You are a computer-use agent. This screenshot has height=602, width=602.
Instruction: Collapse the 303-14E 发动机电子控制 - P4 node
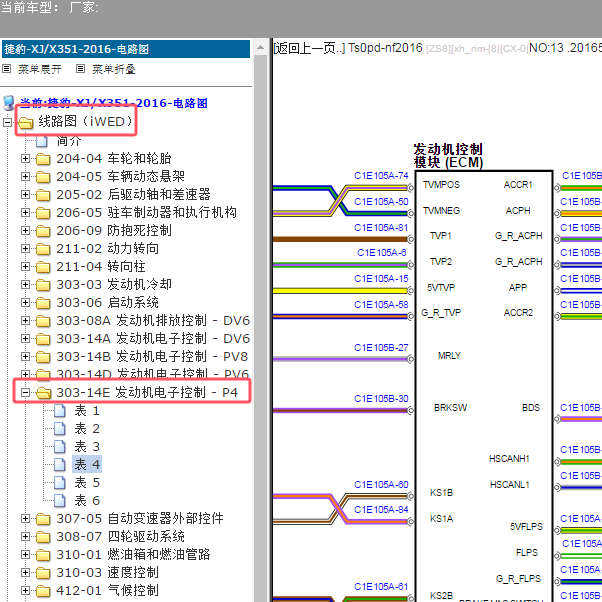coord(26,393)
